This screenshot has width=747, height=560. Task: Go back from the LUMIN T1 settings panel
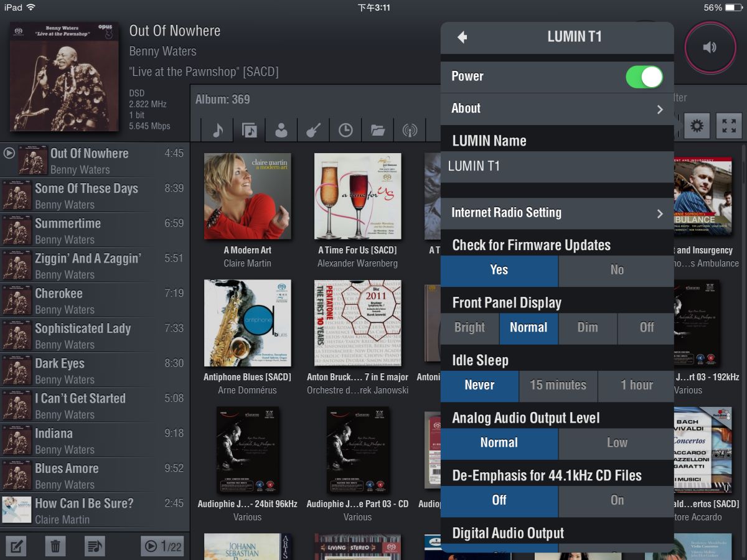462,37
